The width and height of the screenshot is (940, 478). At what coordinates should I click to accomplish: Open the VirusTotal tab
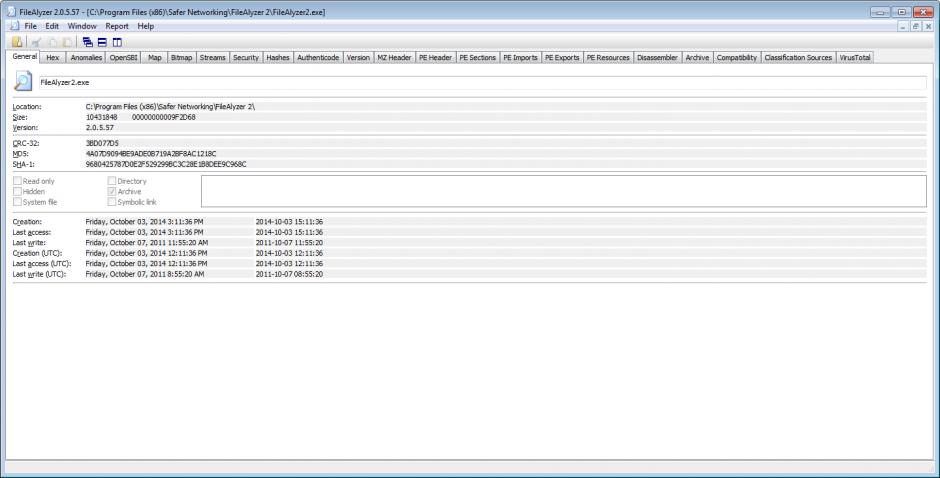[x=855, y=58]
